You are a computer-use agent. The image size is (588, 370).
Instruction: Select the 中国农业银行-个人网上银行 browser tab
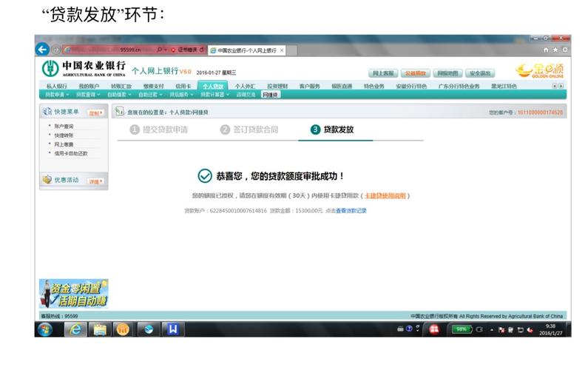coord(247,50)
